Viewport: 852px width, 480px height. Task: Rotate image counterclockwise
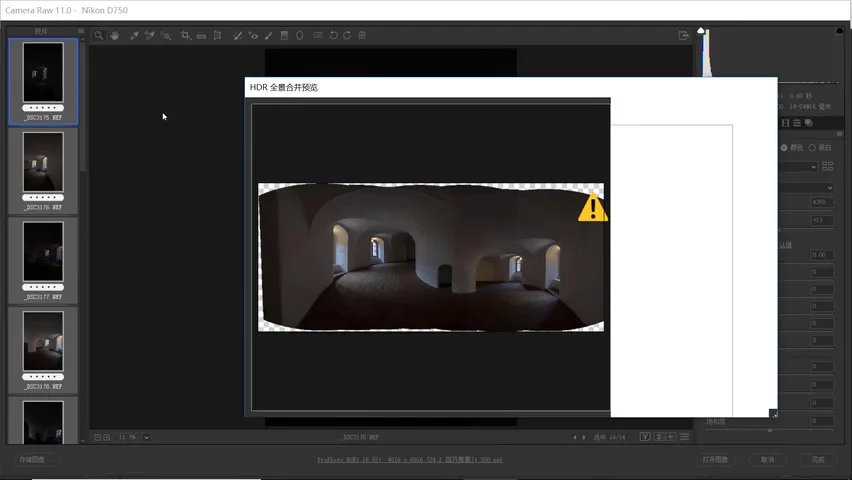[334, 35]
